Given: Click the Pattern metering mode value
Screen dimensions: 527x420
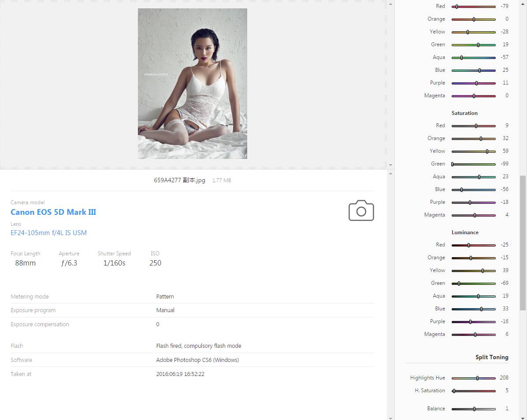Looking at the screenshot, I should 165,296.
